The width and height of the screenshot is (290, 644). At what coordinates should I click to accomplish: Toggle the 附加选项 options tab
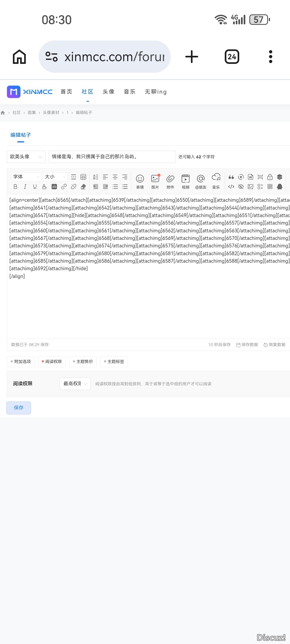point(21,361)
